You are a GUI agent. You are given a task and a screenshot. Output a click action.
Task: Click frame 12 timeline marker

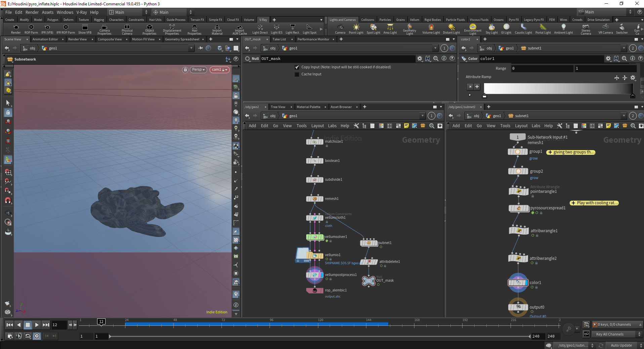(x=101, y=322)
